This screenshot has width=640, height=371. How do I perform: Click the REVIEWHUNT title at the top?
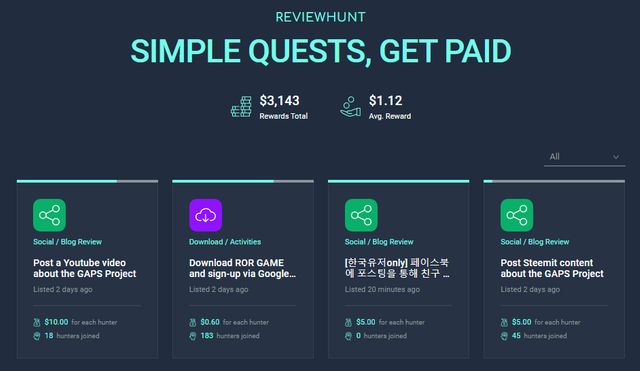[x=320, y=17]
